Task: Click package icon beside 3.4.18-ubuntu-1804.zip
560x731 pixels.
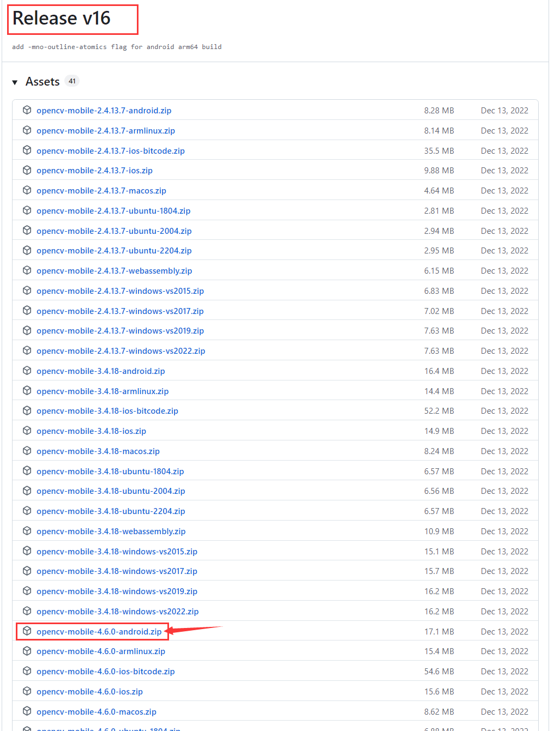Action: tap(27, 471)
